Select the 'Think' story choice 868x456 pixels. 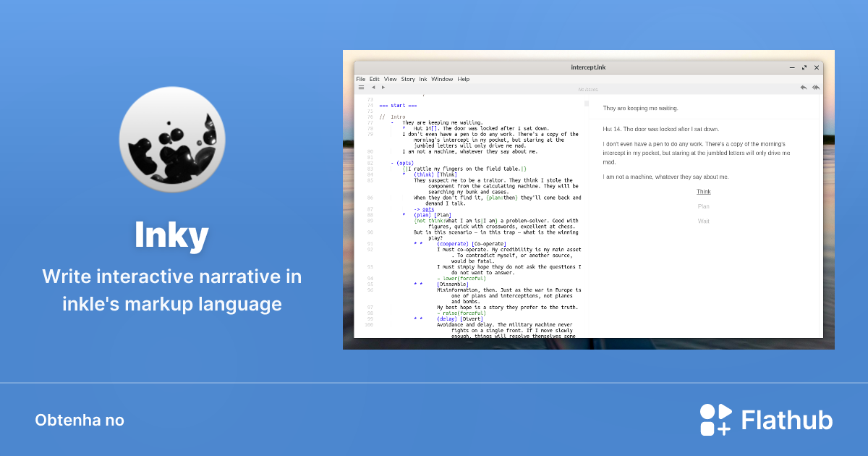tap(703, 191)
